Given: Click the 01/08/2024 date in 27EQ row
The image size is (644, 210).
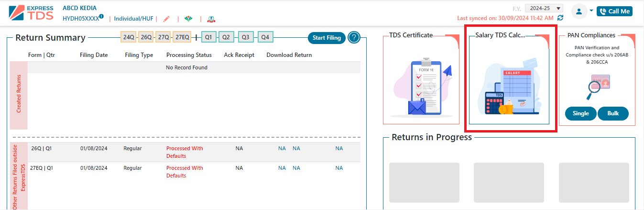Looking at the screenshot, I should coord(94,168).
